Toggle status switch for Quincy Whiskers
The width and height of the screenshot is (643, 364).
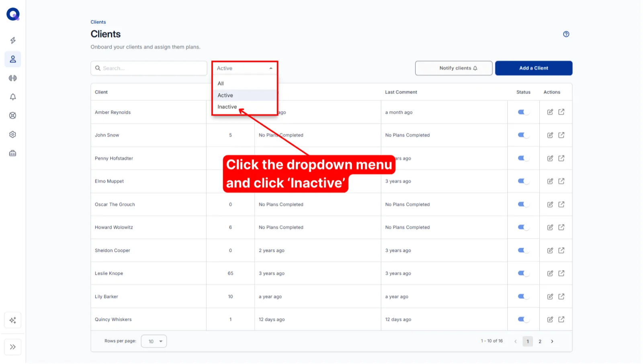click(x=523, y=319)
